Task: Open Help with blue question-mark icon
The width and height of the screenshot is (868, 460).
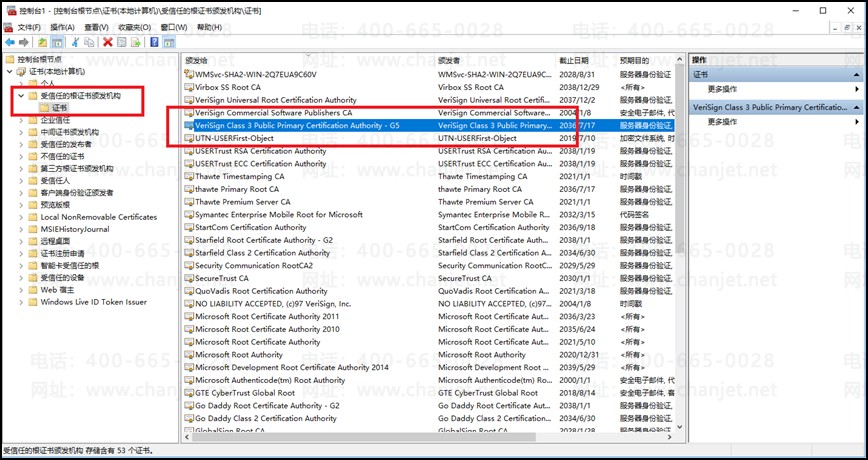Action: (154, 42)
